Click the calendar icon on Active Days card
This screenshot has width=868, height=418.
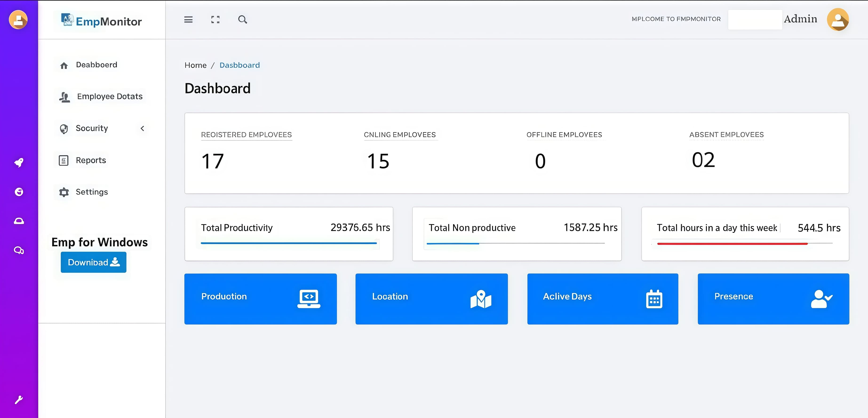[x=654, y=299]
